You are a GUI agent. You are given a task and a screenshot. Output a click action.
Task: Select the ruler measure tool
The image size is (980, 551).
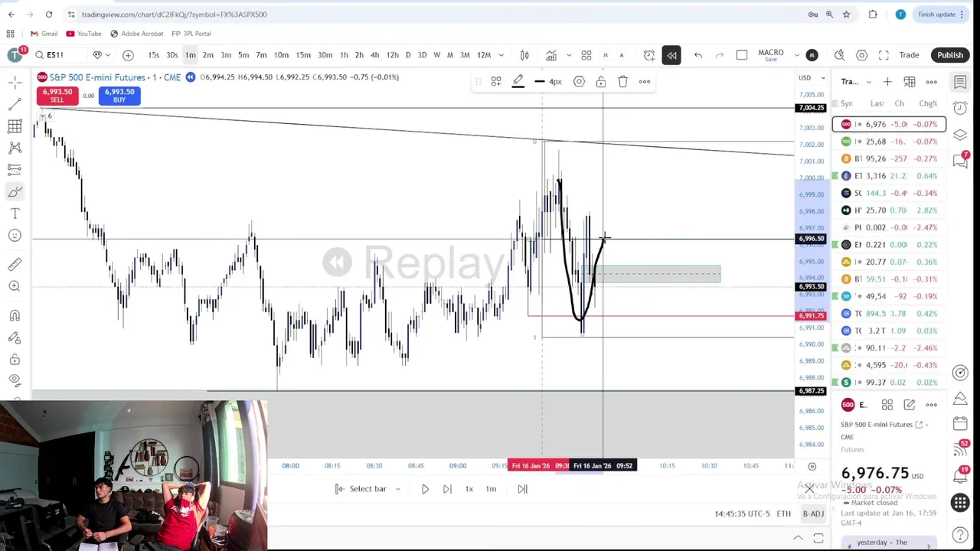pos(15,264)
